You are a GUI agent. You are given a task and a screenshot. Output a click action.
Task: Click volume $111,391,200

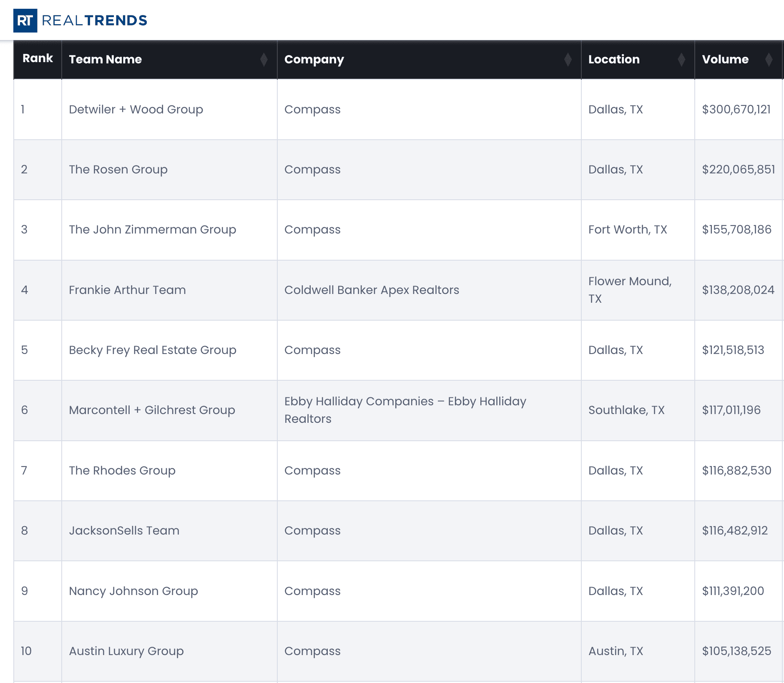pos(733,591)
